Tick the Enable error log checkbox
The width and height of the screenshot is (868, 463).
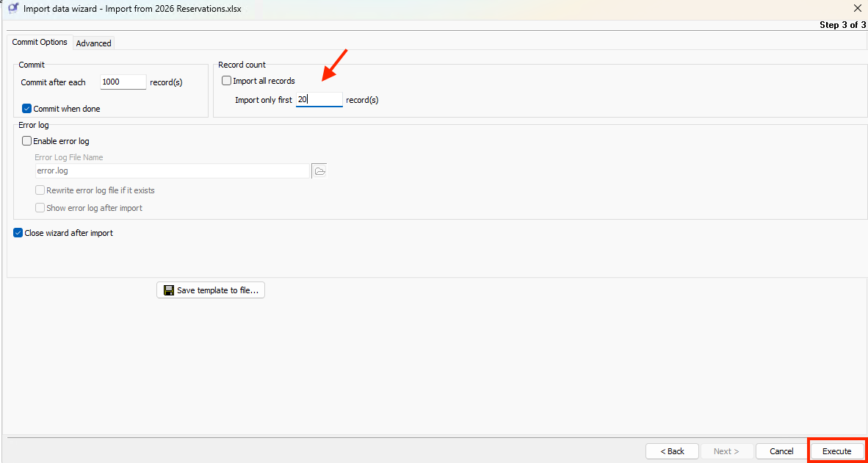pos(27,141)
